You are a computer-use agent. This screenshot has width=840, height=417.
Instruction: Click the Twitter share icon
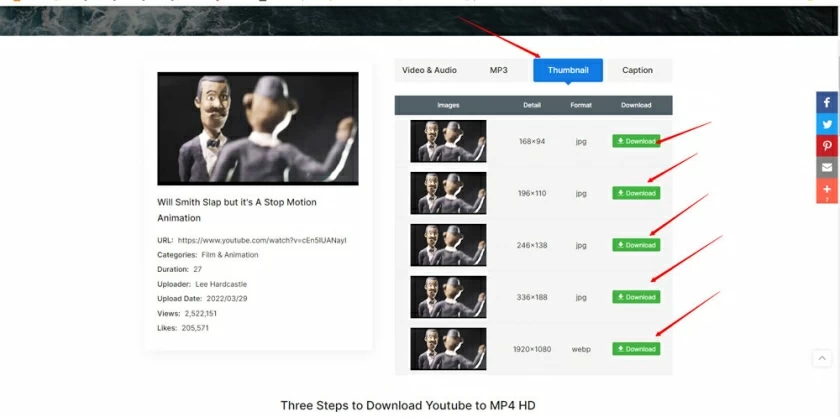pyautogui.click(x=827, y=124)
